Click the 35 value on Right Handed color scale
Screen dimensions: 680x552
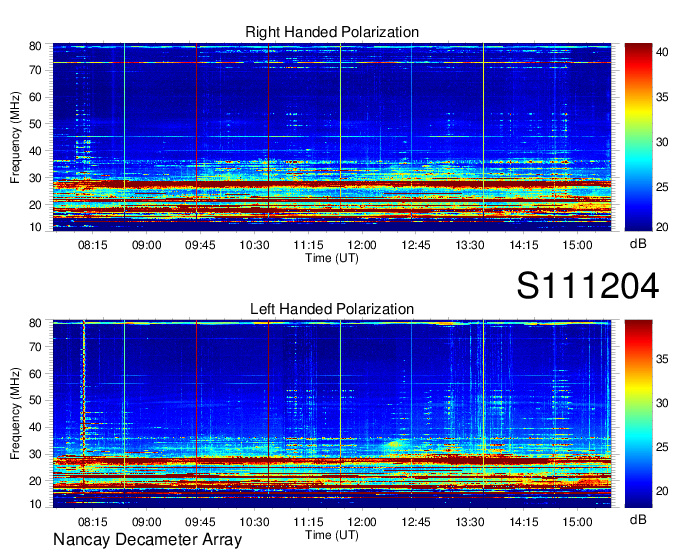[x=662, y=97]
